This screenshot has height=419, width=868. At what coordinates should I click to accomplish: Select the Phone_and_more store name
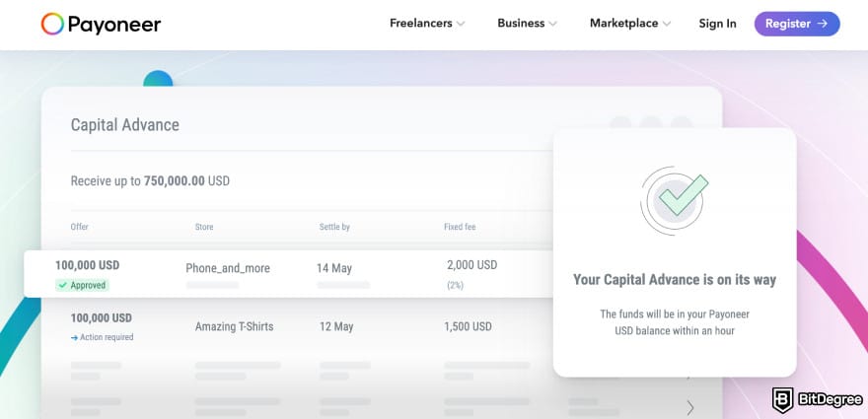pos(228,268)
